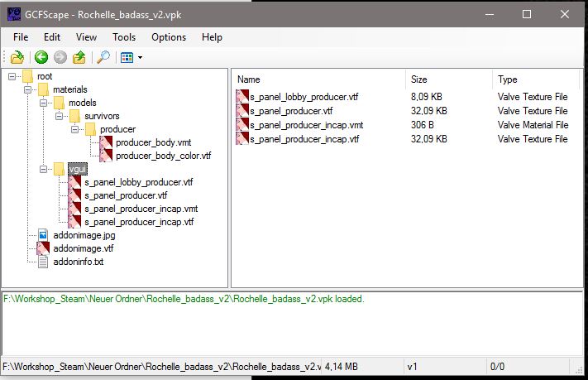Image resolution: width=588 pixels, height=380 pixels.
Task: Click s_panel_producer_incap.vmt icon in the file list
Action: point(242,124)
